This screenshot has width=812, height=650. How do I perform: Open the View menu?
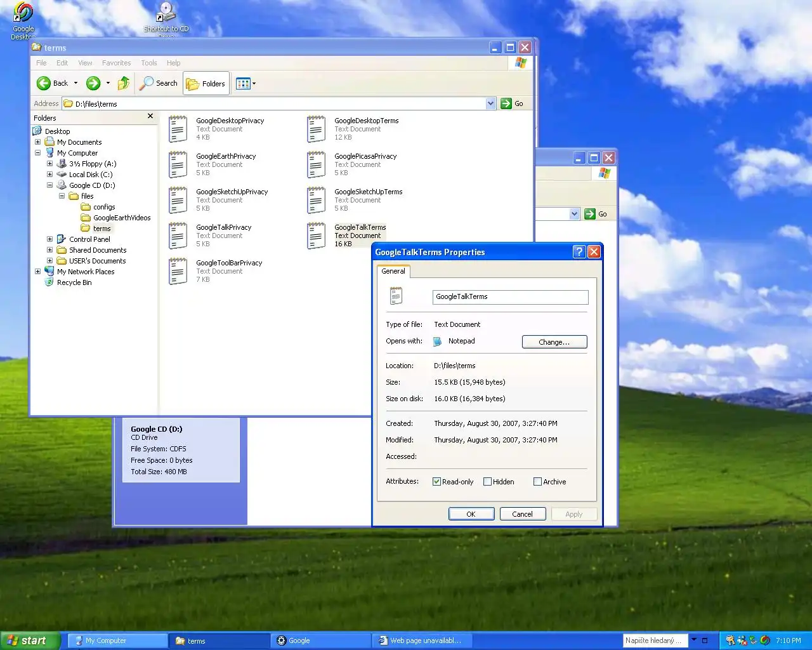click(85, 63)
